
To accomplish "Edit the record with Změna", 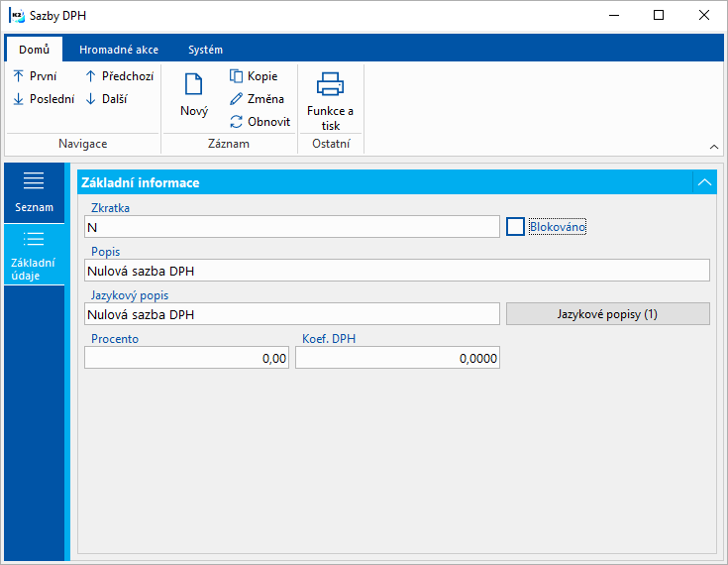I will click(257, 99).
